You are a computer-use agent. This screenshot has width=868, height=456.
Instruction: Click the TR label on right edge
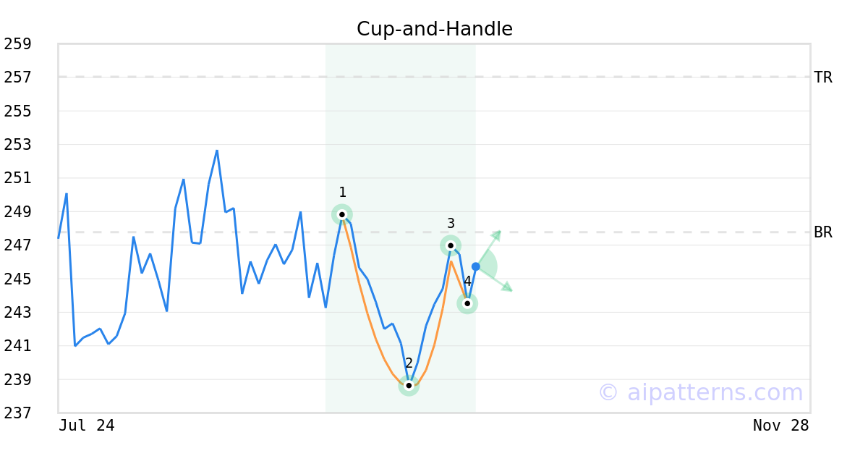point(823,77)
